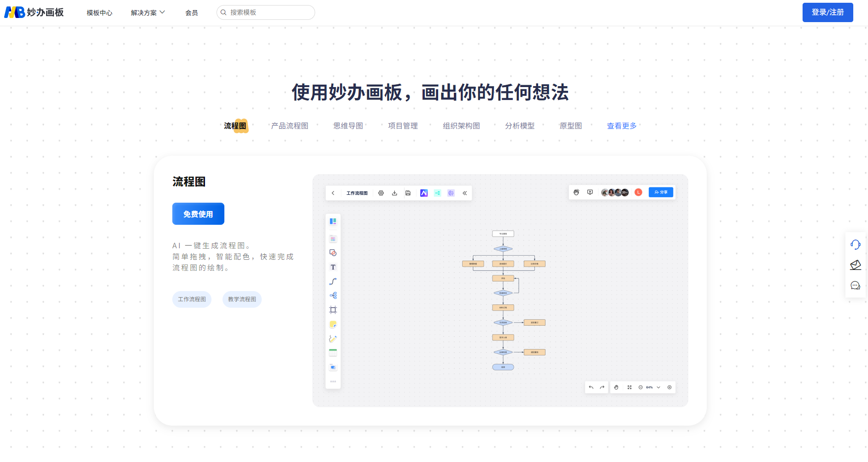
Task: Click the 登录/注册 button
Action: (x=827, y=12)
